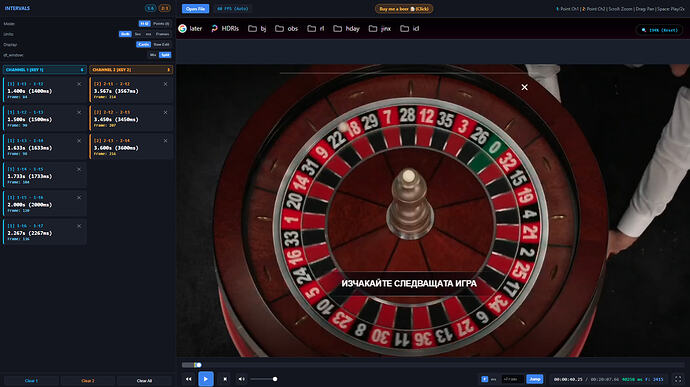
Task: Click the Clear All button
Action: tap(144, 380)
